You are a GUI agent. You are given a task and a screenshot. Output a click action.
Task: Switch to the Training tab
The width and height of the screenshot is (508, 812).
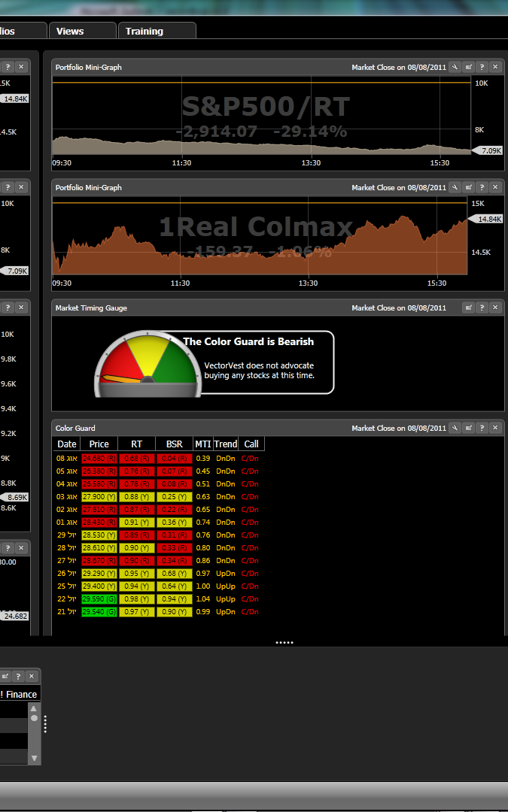[157, 31]
